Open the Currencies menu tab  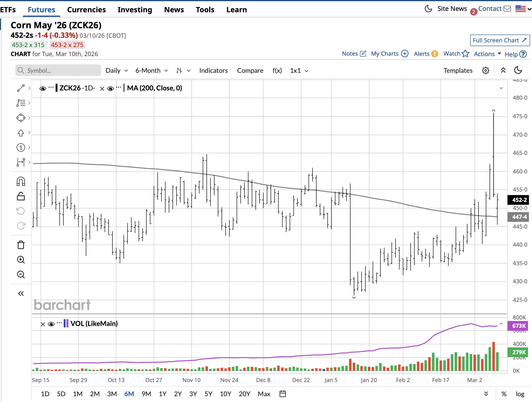[86, 10]
